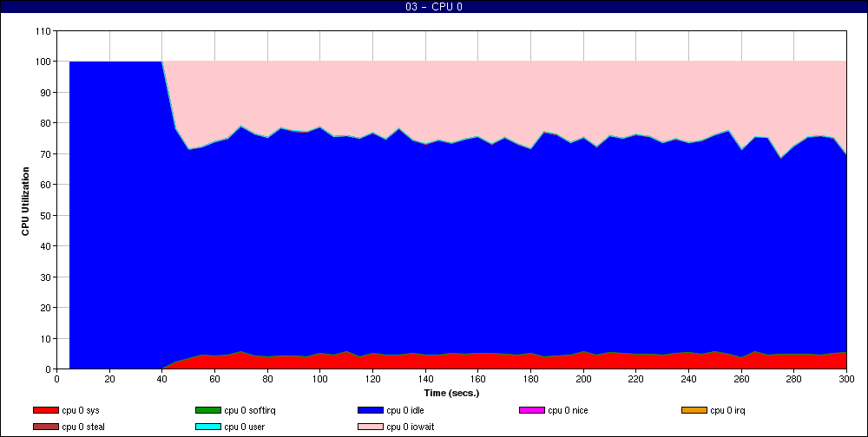The height and width of the screenshot is (437, 868).
Task: Click the y-axis value 90
Action: 47,93
